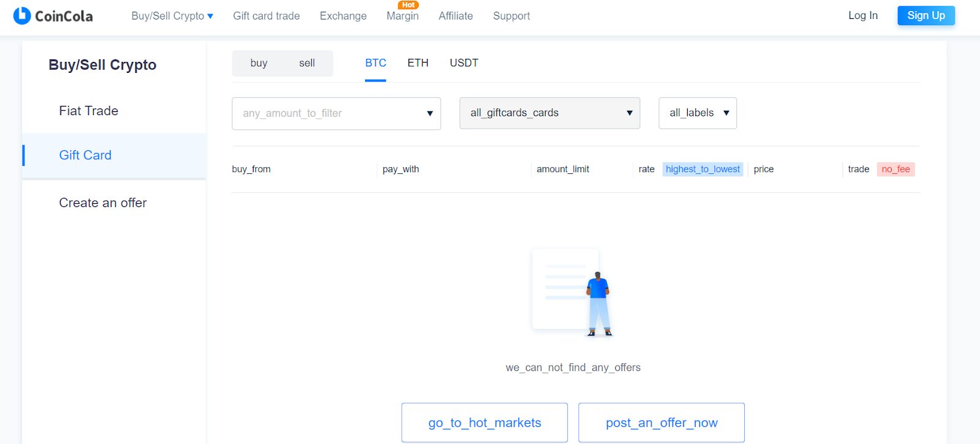Click the price column header

point(764,169)
